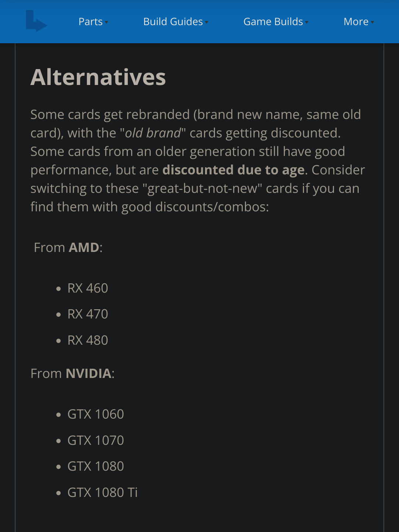
Task: Expand the arrow next to Build Guides
Action: 207,23
